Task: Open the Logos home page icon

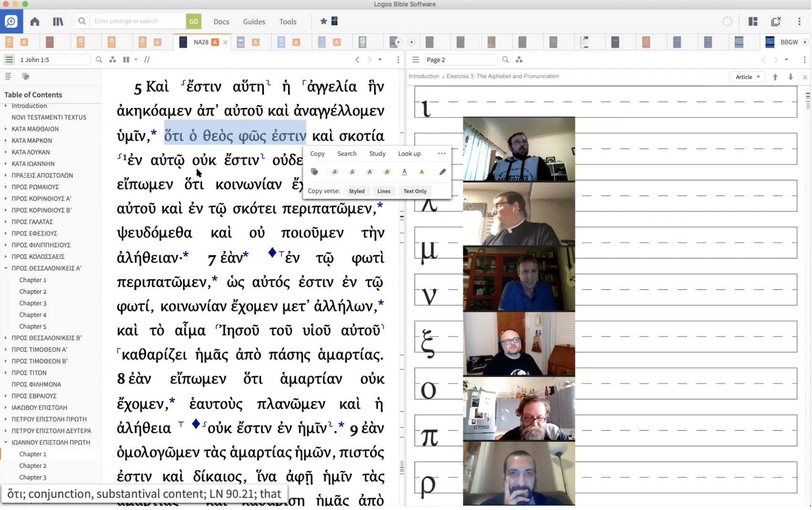Action: 34,21
